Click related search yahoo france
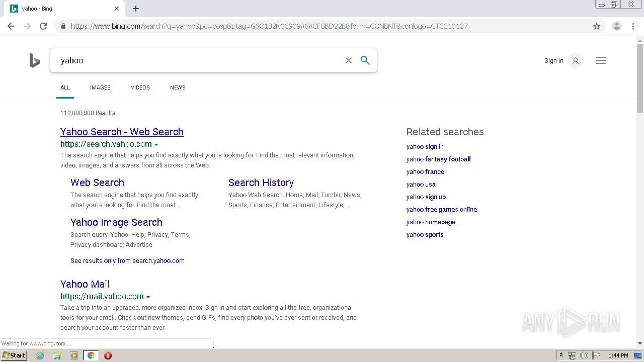The width and height of the screenshot is (644, 362). pos(425,171)
